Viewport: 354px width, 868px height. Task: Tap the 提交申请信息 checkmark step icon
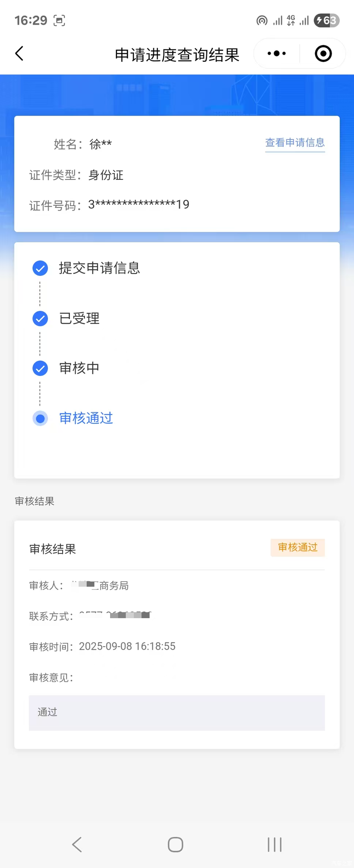pyautogui.click(x=40, y=268)
